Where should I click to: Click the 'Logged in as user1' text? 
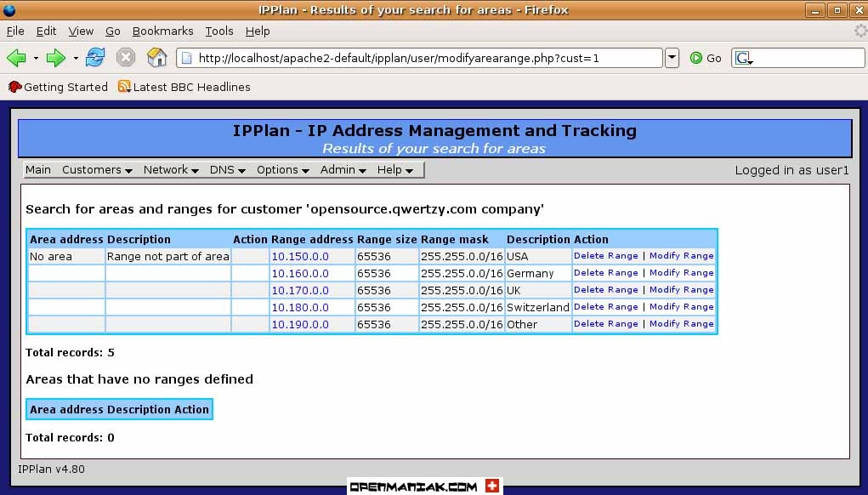[x=791, y=171]
